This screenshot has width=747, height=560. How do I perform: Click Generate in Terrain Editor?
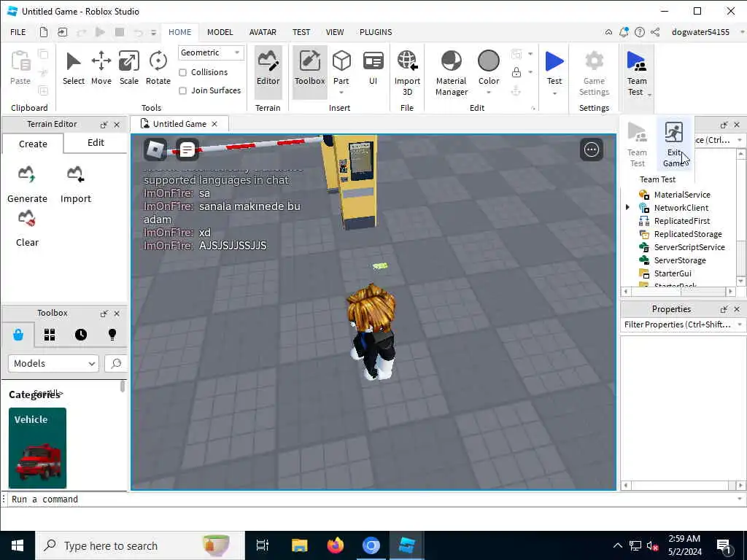27,184
